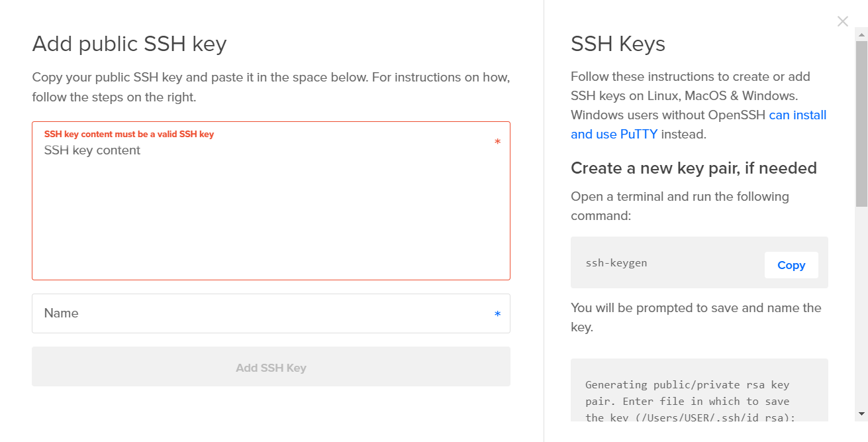
Task: Click the grayed Add SSH Key label
Action: click(x=271, y=366)
